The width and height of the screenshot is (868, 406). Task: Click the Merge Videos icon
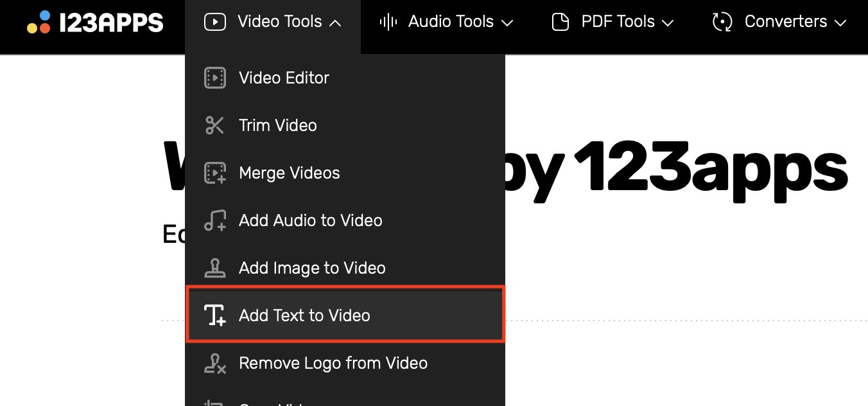pos(214,173)
